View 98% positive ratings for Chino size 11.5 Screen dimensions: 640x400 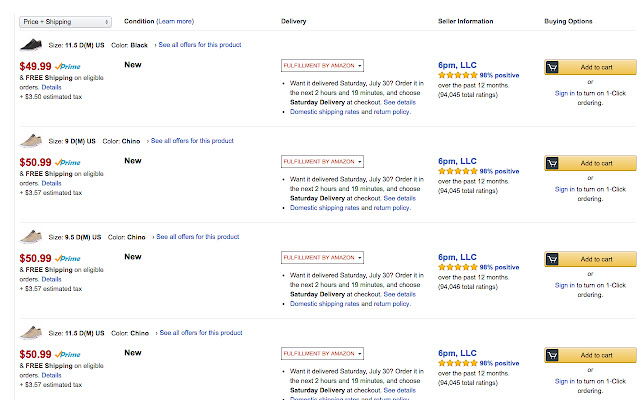tap(499, 363)
